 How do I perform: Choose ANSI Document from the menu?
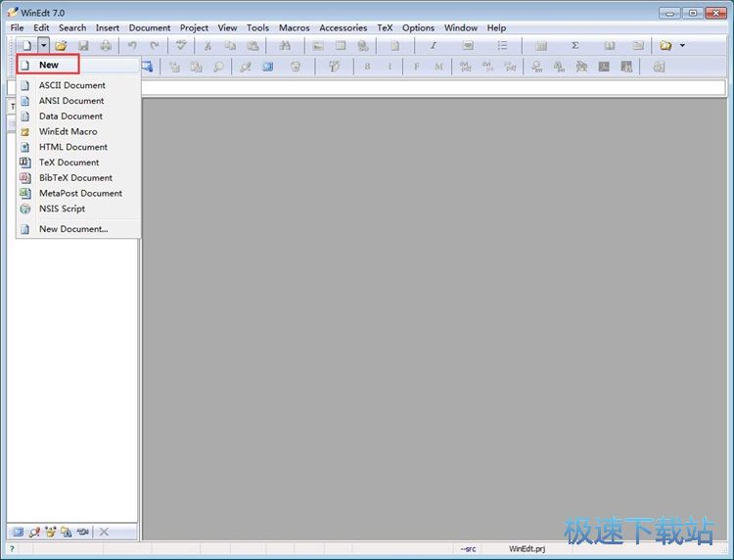point(78,101)
